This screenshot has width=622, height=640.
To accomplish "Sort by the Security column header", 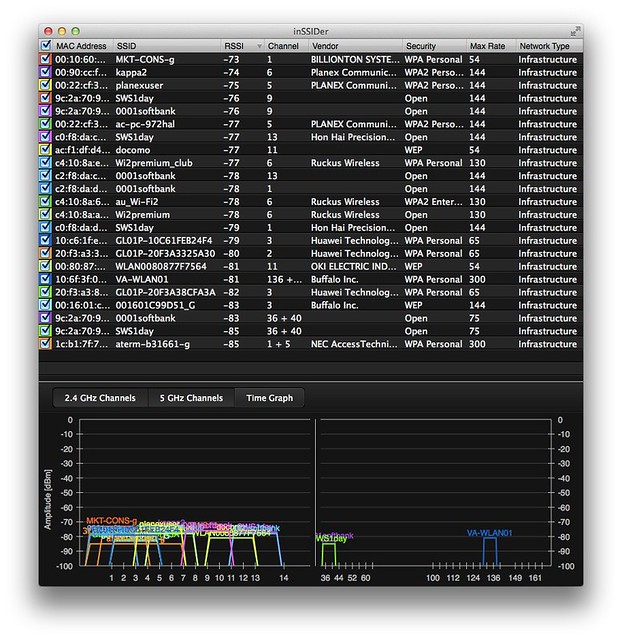I will pos(434,46).
